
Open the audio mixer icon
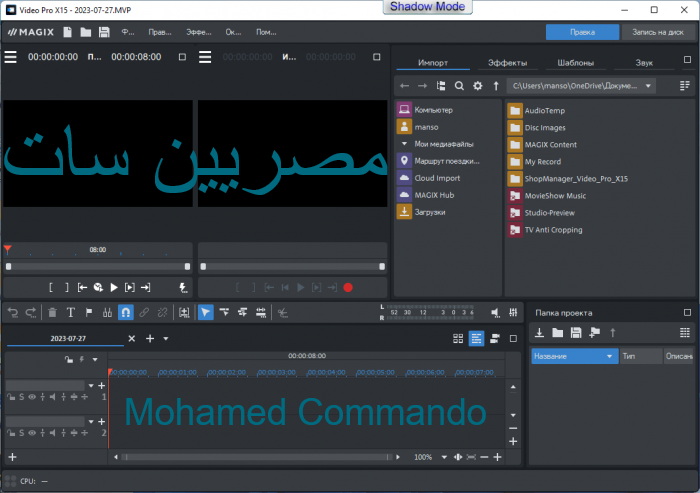tap(513, 312)
